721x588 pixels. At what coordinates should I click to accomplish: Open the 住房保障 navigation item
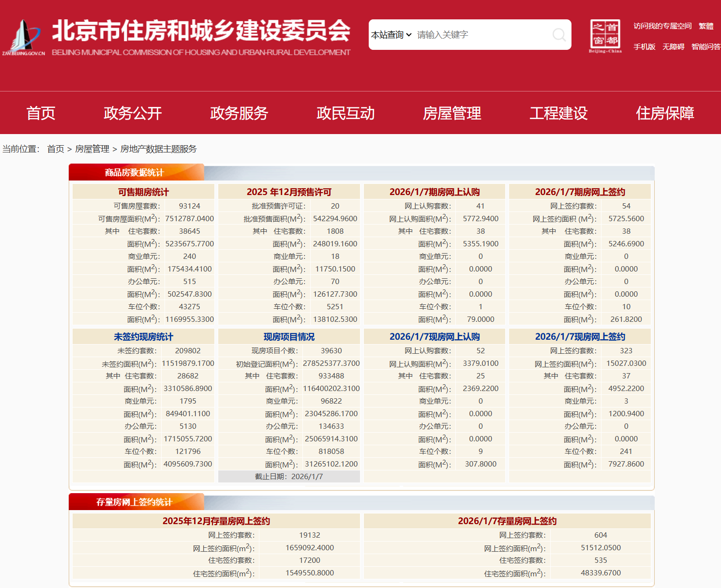665,113
